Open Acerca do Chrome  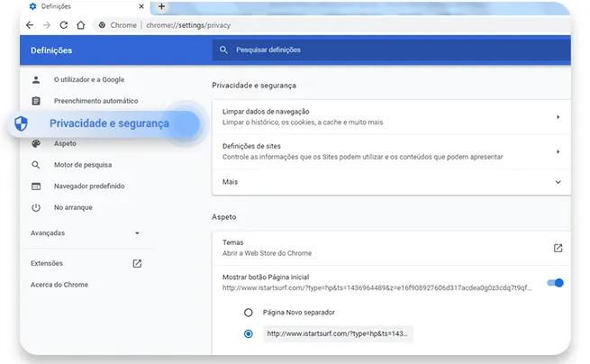(x=59, y=285)
